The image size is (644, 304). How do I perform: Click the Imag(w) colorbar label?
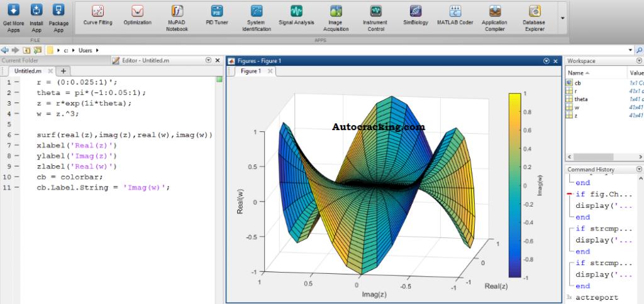point(539,185)
